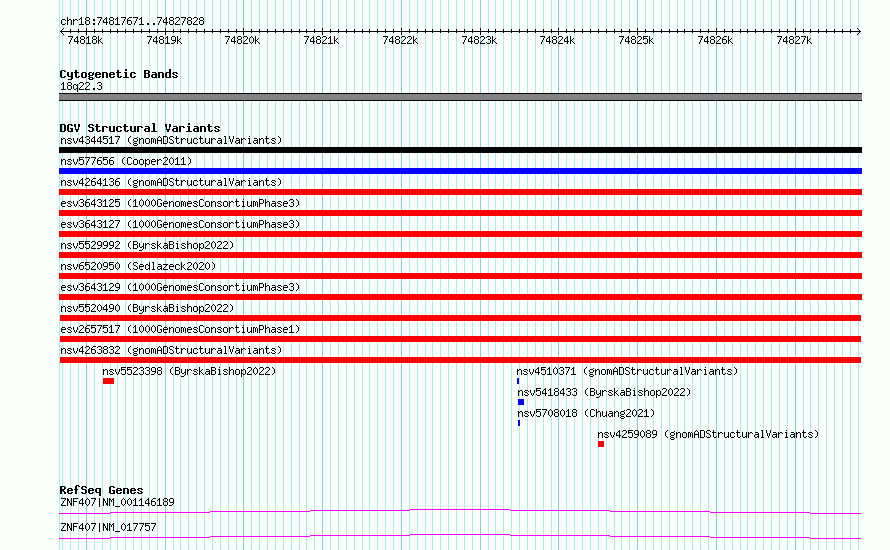Click the RefSeq Genes track title
890x550 pixels.
coord(101,490)
